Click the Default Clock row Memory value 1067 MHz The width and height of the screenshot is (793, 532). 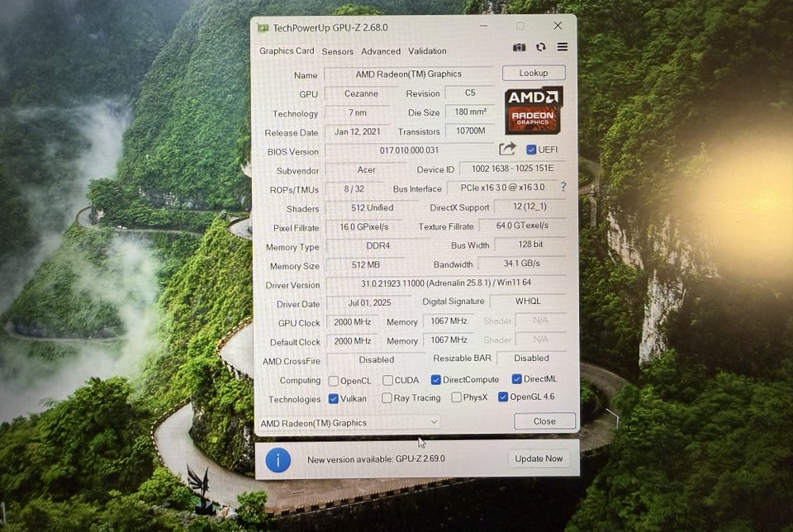point(449,340)
